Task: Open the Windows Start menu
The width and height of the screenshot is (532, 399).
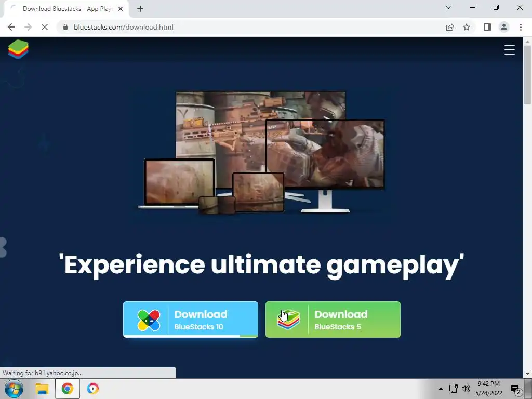Action: point(14,389)
